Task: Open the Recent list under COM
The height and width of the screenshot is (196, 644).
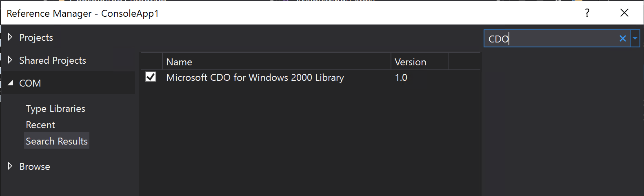Action: coord(40,125)
